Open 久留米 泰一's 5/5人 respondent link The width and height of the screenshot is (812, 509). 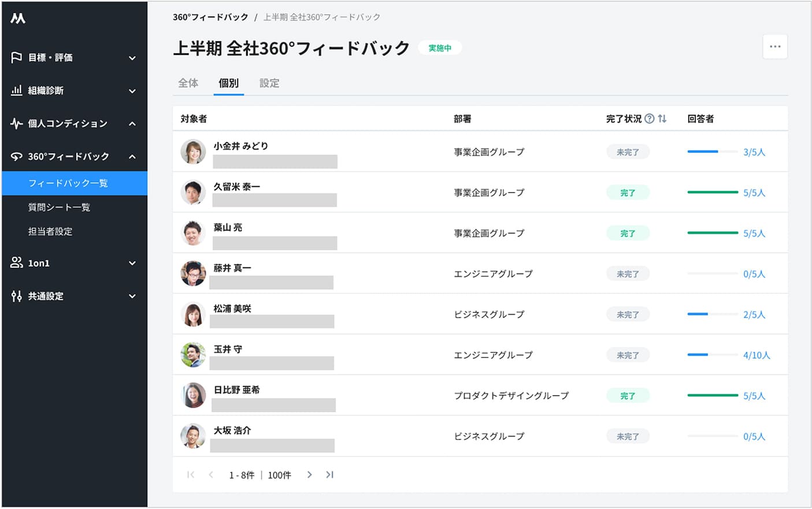754,193
